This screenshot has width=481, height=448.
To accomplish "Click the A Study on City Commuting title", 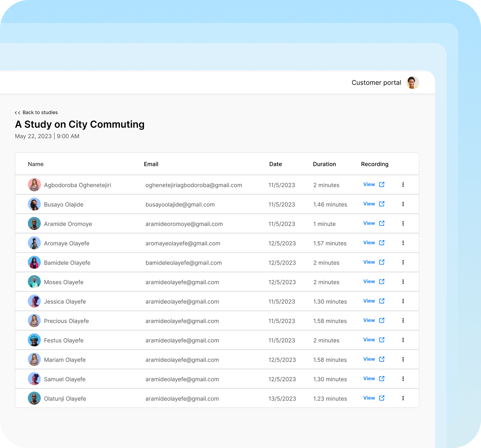I will (x=80, y=124).
